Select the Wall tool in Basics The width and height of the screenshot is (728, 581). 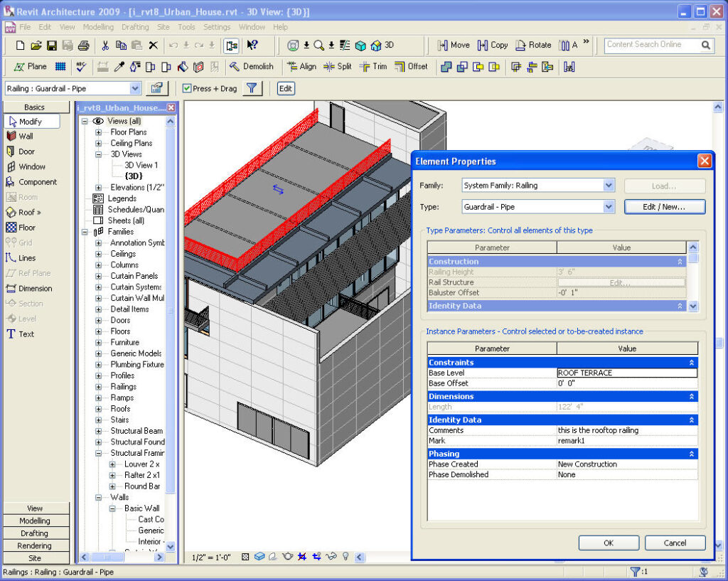pyautogui.click(x=20, y=136)
